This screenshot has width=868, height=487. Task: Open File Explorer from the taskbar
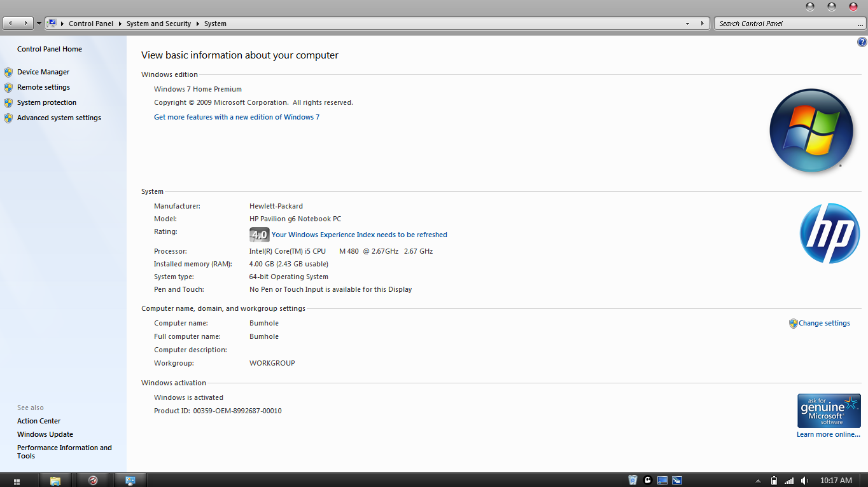(x=55, y=481)
